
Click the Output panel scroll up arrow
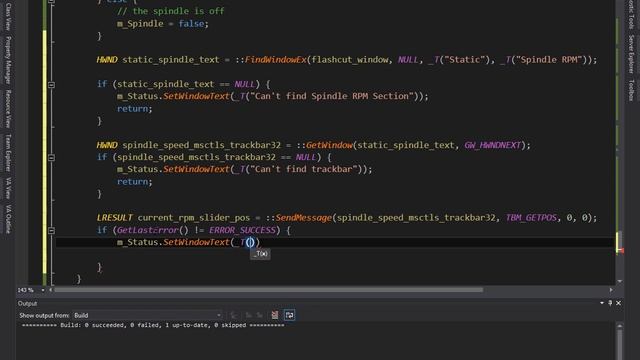[x=620, y=326]
